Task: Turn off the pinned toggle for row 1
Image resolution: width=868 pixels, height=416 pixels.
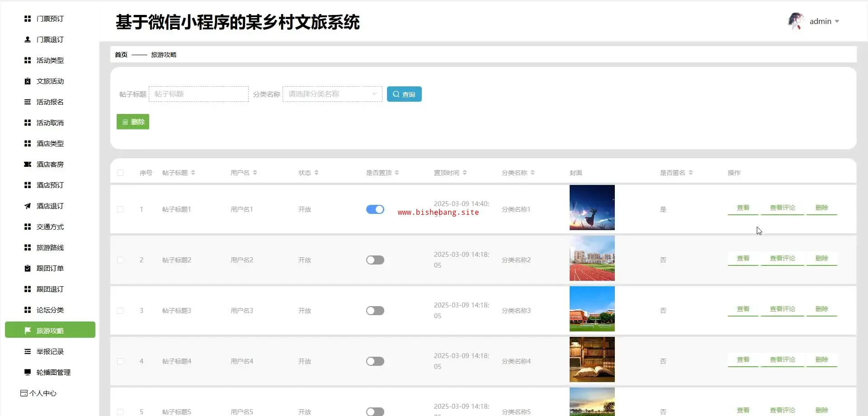Action: pos(375,209)
